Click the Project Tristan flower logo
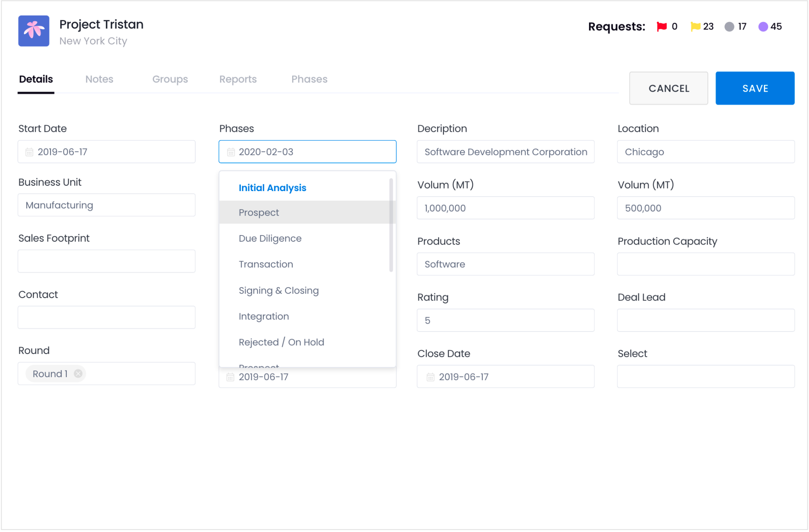The width and height of the screenshot is (809, 532). pos(34,31)
